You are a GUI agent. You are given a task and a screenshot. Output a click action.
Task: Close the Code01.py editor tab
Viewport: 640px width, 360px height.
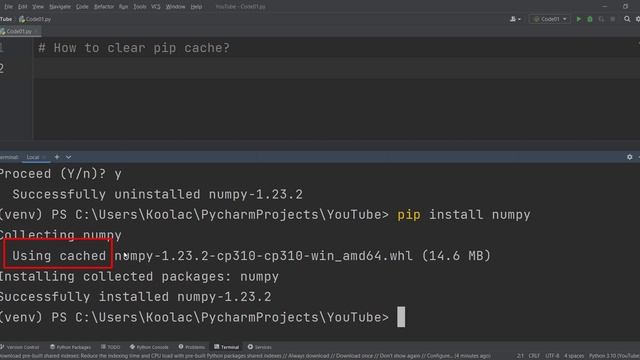36,31
